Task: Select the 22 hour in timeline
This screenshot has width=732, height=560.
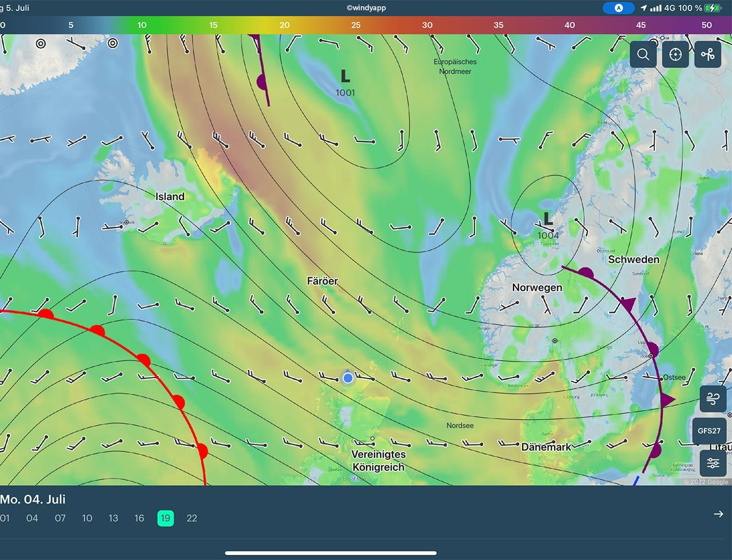Action: click(192, 518)
